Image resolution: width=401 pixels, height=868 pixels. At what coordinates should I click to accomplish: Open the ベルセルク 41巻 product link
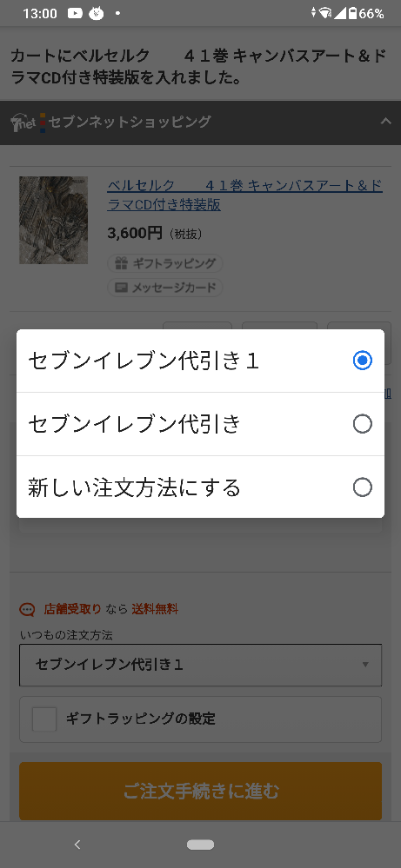point(244,195)
